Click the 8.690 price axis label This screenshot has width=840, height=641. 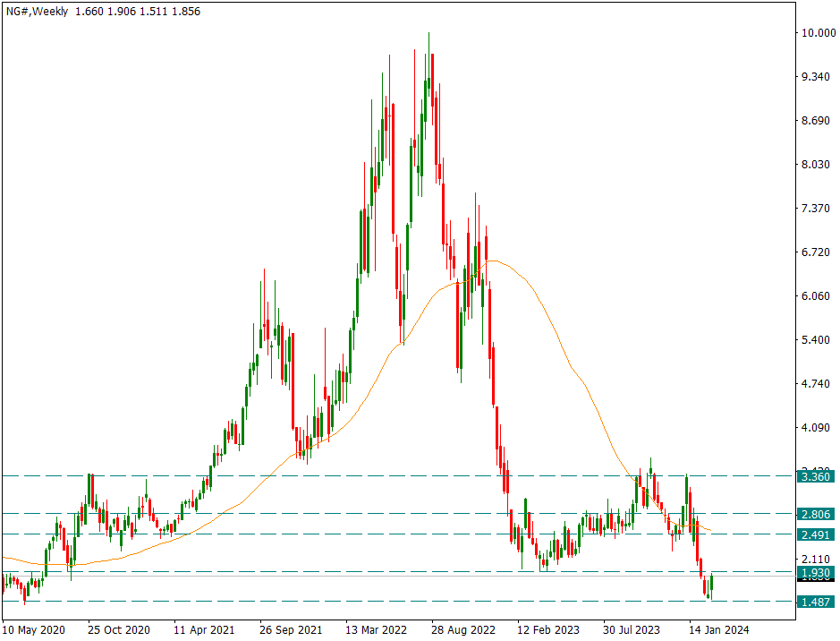(815, 121)
